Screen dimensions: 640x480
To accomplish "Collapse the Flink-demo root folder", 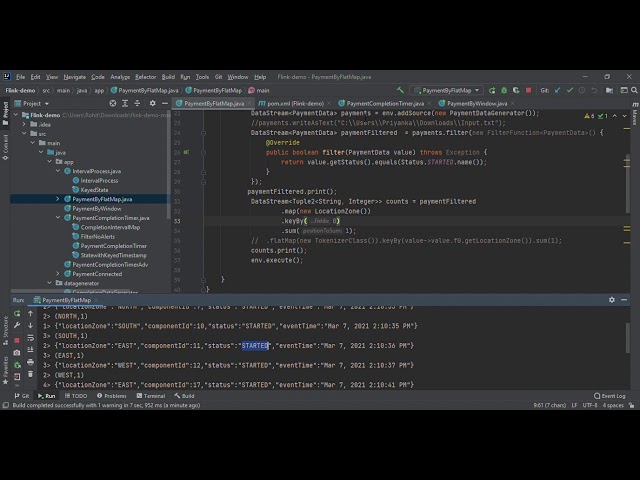I will 16,115.
